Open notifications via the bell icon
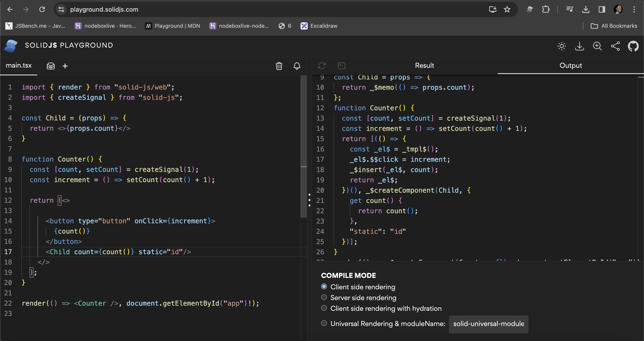 [x=297, y=66]
